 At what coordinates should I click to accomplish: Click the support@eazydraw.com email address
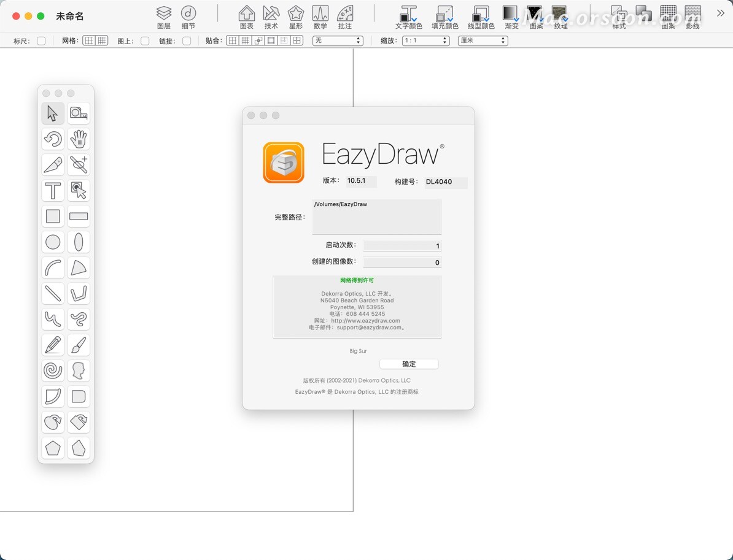[x=370, y=328]
